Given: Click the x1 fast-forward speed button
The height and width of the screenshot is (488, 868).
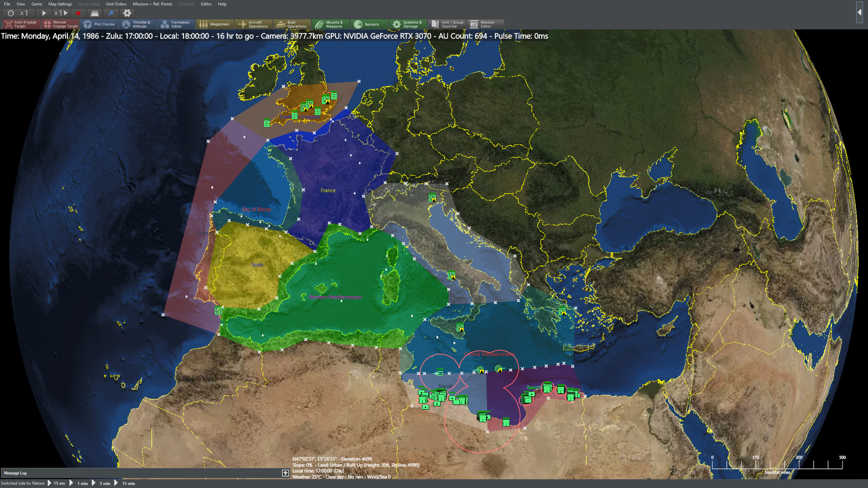Looking at the screenshot, I should 61,13.
